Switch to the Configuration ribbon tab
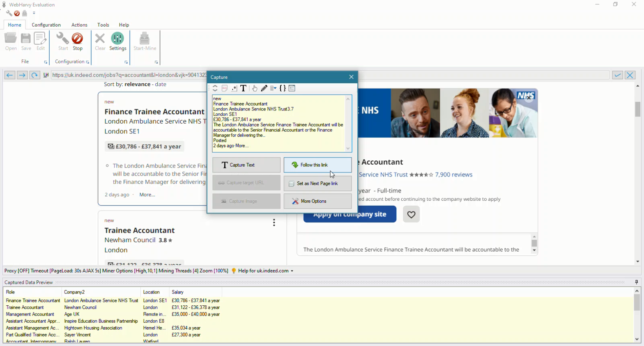Viewport: 644px width, 346px height. [x=46, y=25]
